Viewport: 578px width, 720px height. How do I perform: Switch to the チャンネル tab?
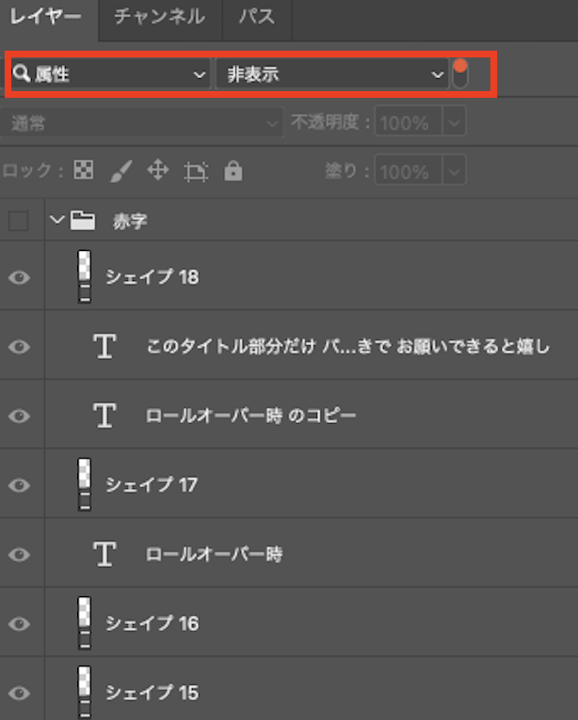coord(160,17)
